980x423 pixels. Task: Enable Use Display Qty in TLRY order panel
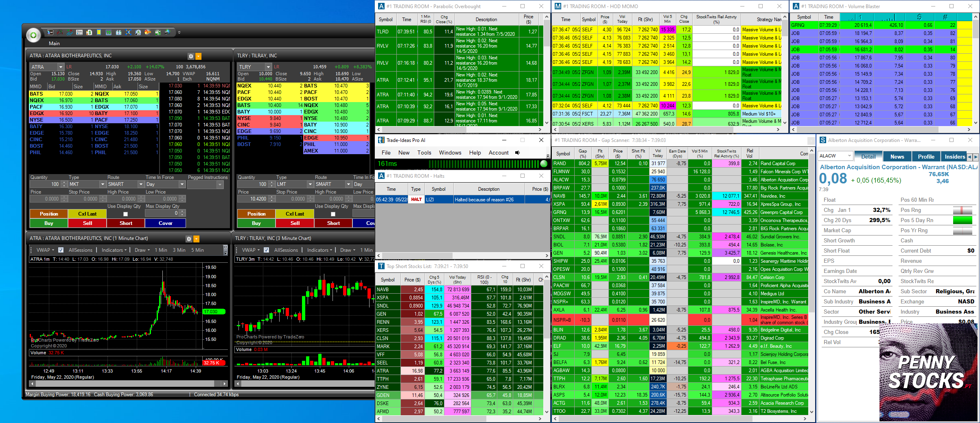click(x=333, y=214)
